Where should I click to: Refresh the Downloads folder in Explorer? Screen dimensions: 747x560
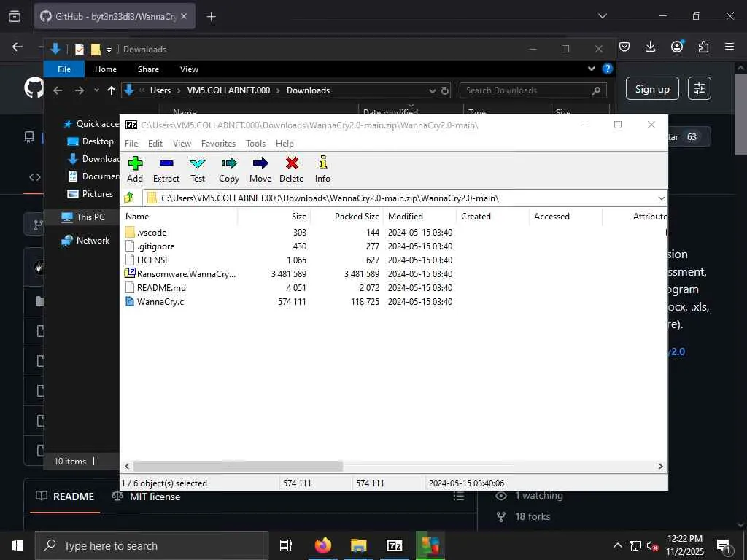pos(445,90)
